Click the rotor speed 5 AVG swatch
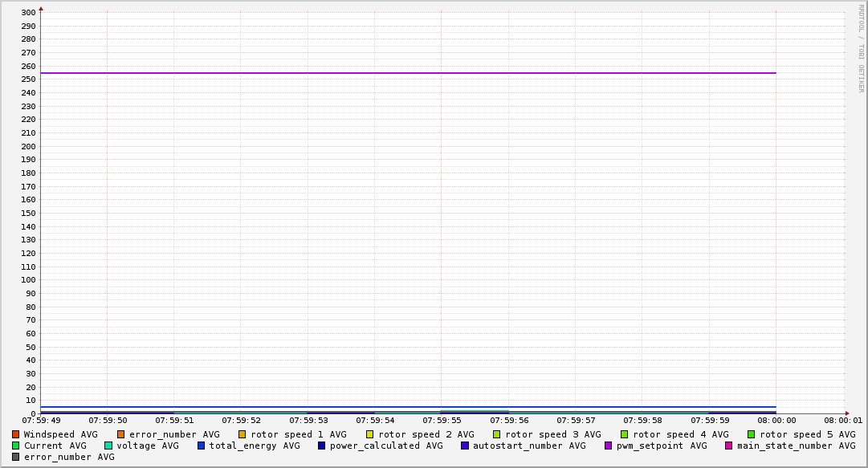 tap(752, 434)
